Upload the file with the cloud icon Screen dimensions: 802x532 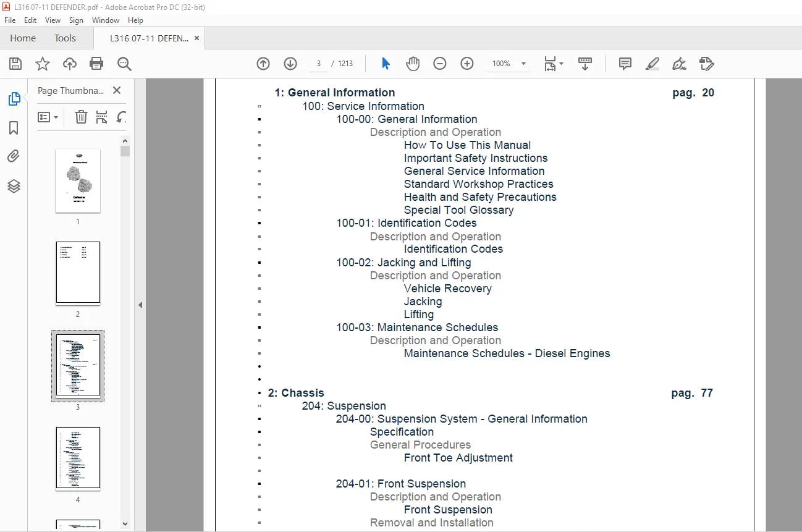(x=70, y=64)
